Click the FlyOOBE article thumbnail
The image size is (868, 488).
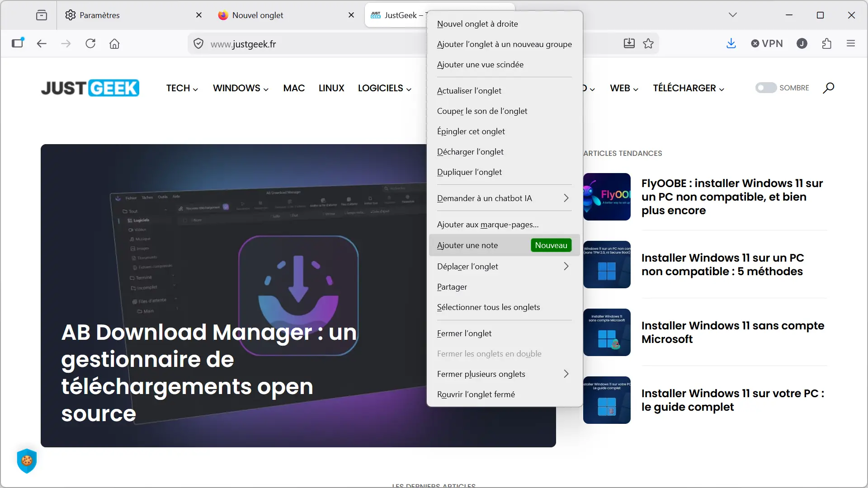pos(607,197)
